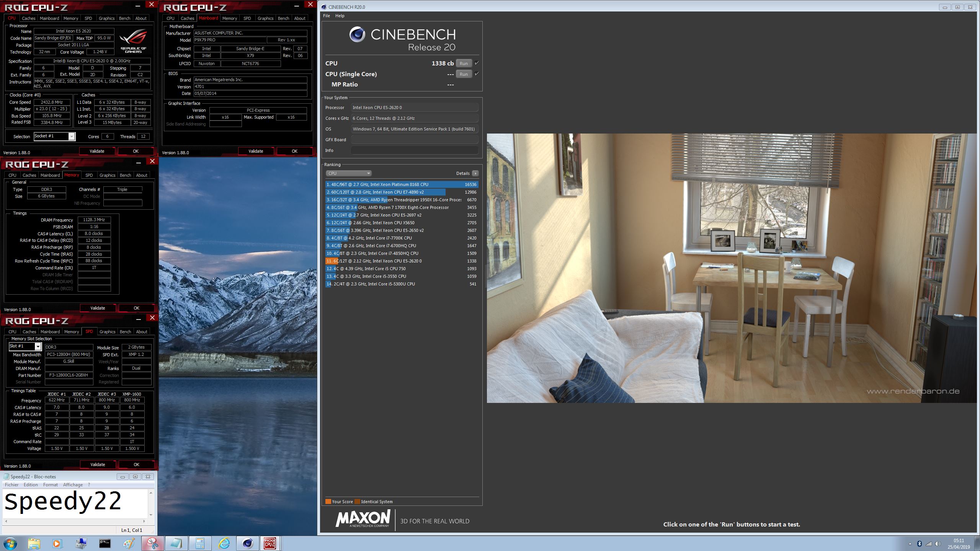Show desktop using the taskbar corner strip

(977, 543)
